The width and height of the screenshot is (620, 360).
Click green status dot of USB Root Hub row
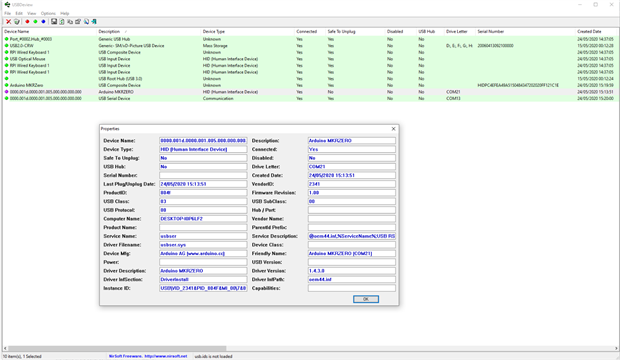click(6, 79)
